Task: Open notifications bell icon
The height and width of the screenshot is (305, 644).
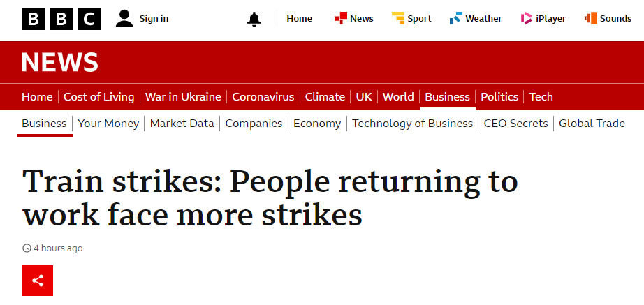Action: point(254,19)
